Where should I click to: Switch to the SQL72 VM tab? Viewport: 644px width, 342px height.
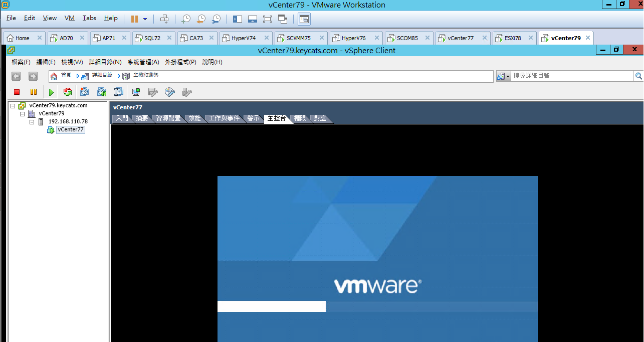(x=153, y=38)
